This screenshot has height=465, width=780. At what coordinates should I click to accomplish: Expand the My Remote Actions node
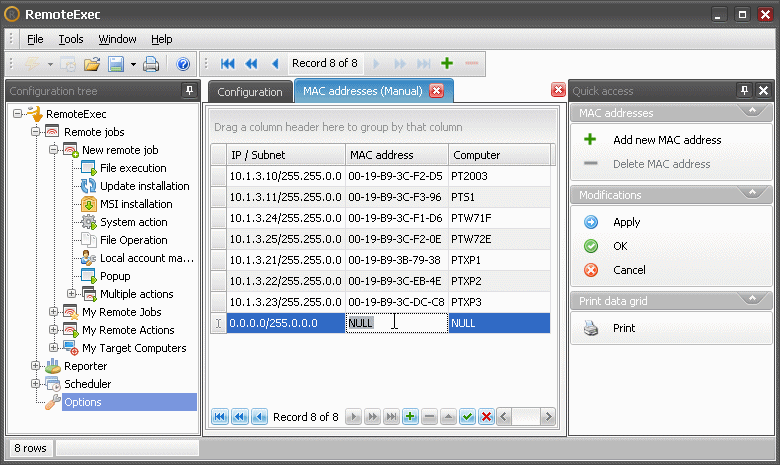pyautogui.click(x=53, y=330)
